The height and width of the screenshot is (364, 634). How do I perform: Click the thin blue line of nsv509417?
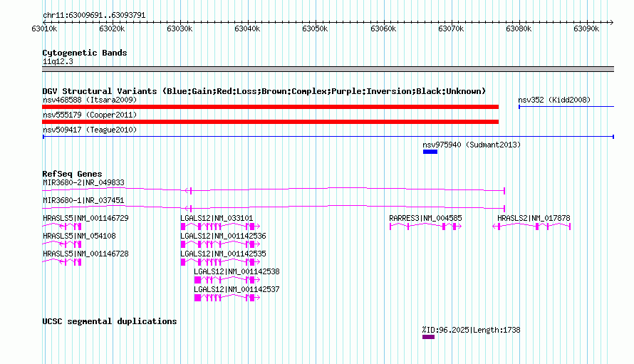(328, 137)
